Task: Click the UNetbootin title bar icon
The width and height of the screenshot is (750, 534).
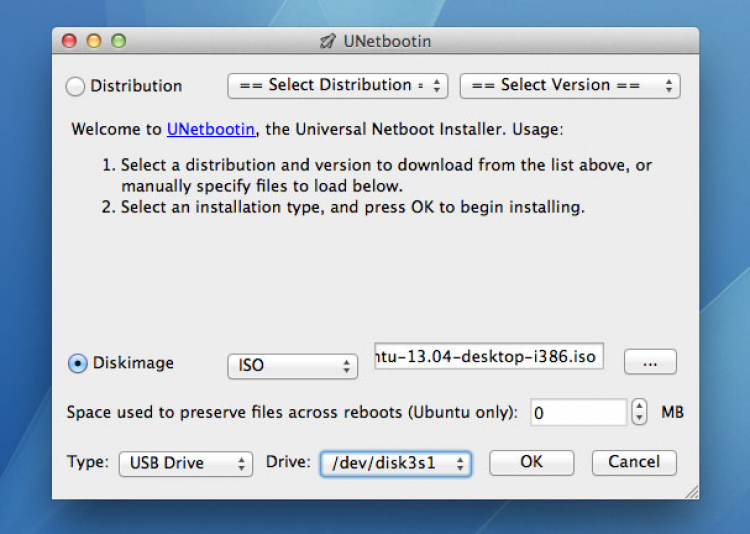Action: tap(327, 41)
